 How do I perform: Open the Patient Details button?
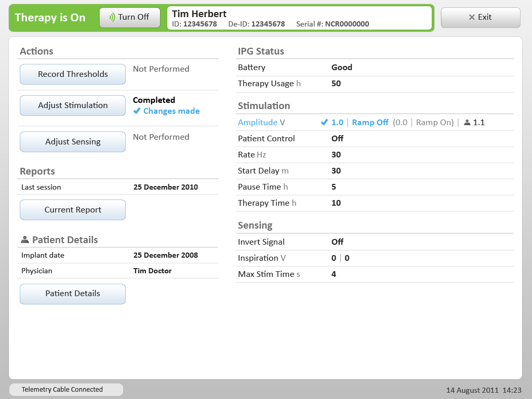point(73,294)
